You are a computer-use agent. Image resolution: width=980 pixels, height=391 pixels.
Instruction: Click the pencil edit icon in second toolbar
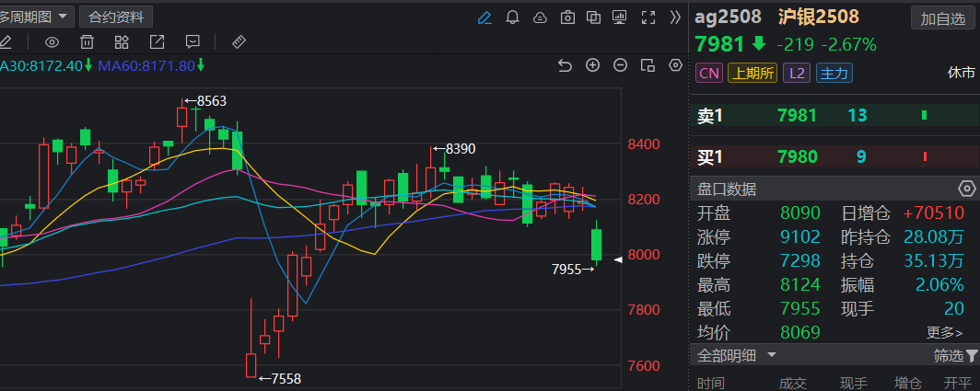5,41
